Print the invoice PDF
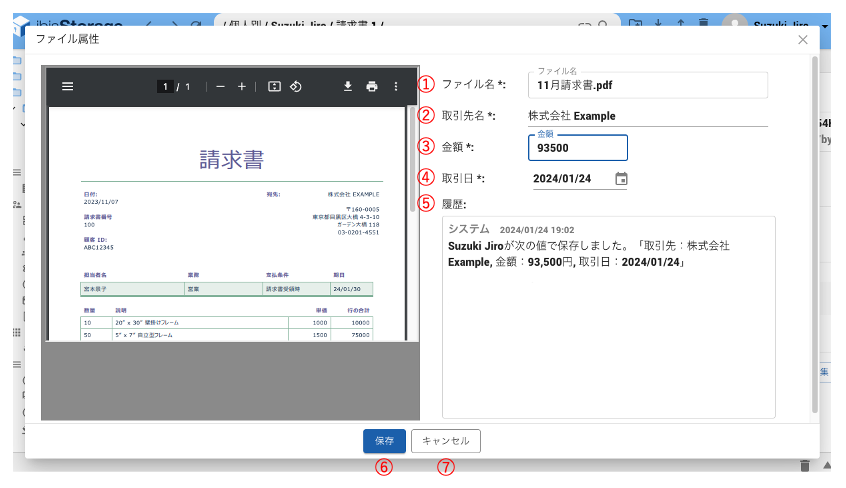846x488 pixels. click(372, 87)
